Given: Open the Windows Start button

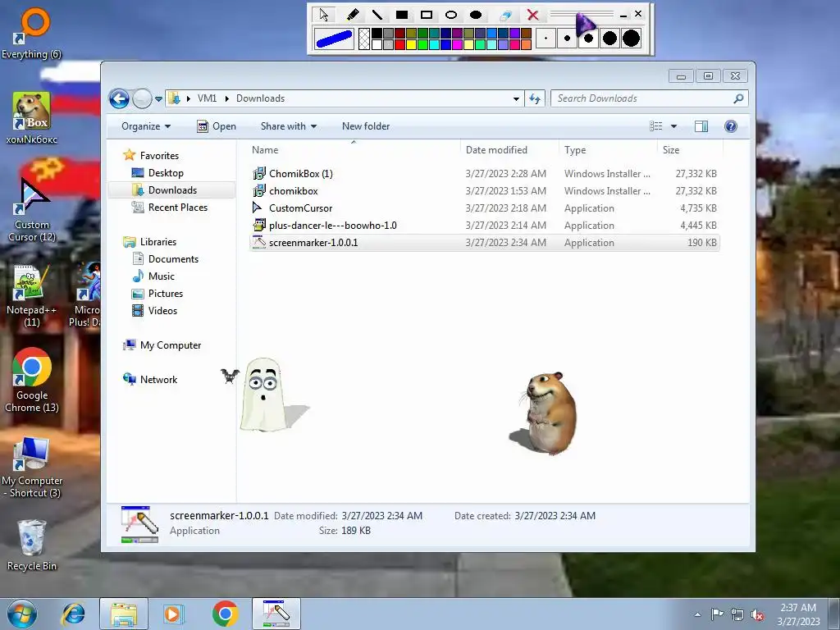Looking at the screenshot, I should coord(22,614).
